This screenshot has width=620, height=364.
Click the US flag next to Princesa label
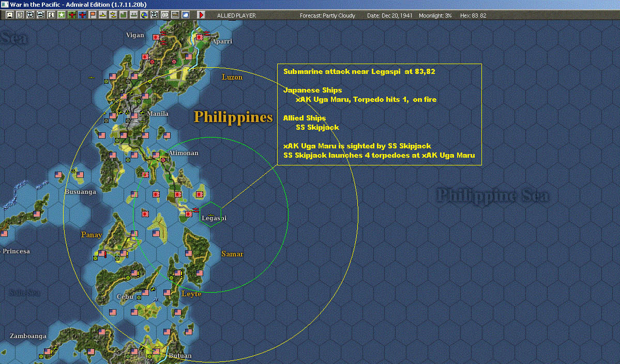(x=4, y=234)
